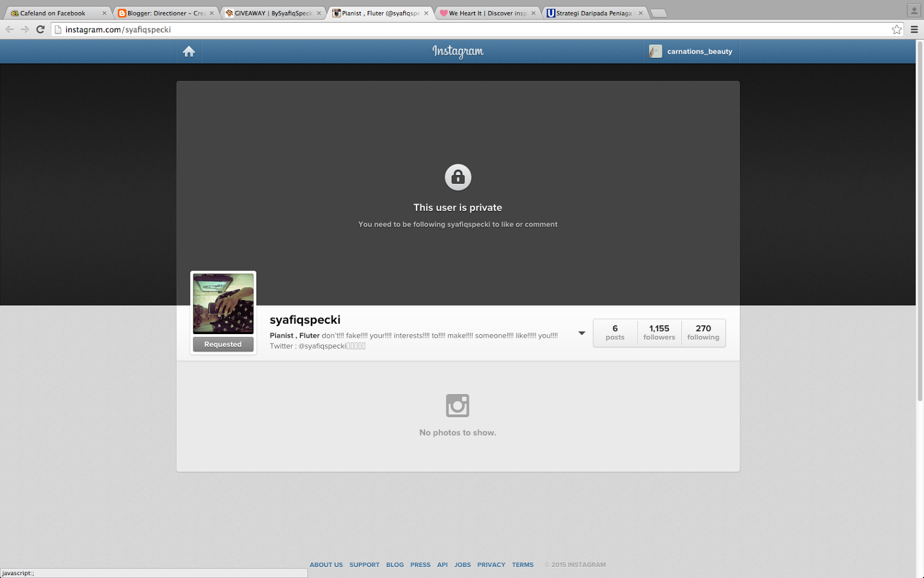The height and width of the screenshot is (578, 924).
Task: Click the '2015 INSTAGRAM' copyright text
Action: pos(575,565)
